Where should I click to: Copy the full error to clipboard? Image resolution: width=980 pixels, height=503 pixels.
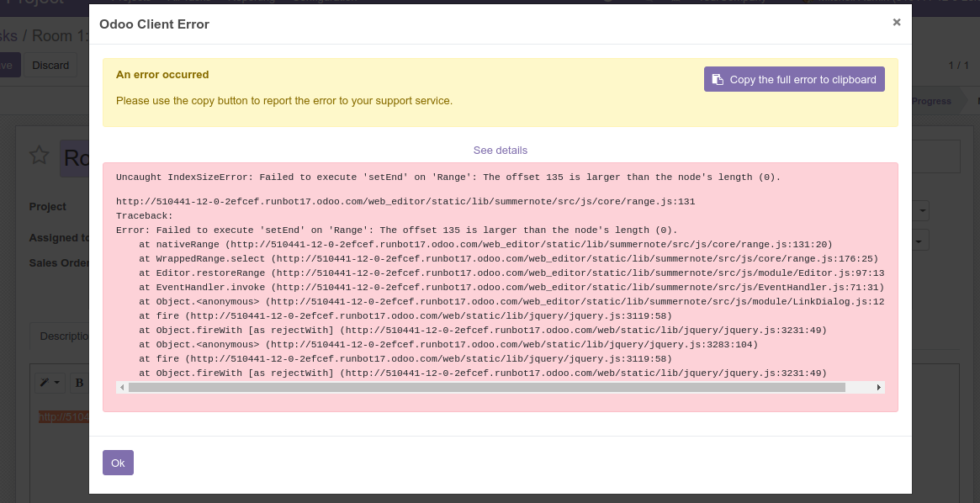tap(794, 79)
